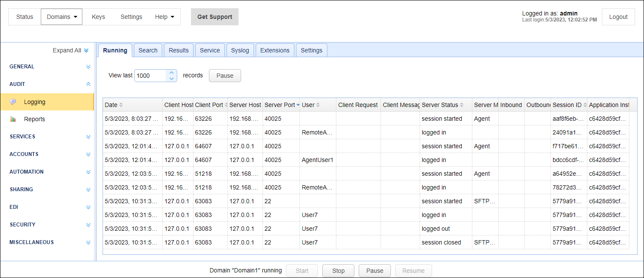644x278 pixels.
Task: Switch to the Extensions tab
Action: pyautogui.click(x=275, y=50)
